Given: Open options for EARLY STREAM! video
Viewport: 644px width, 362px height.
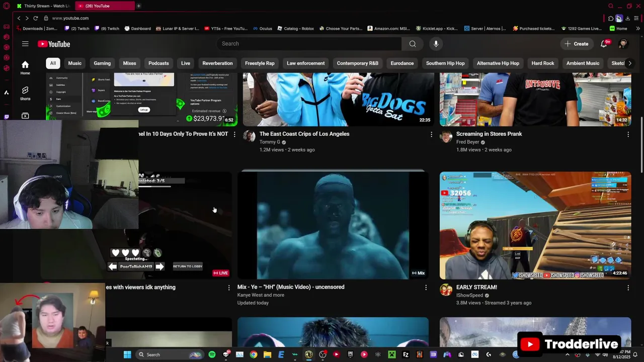Looking at the screenshot, I should pyautogui.click(x=628, y=288).
